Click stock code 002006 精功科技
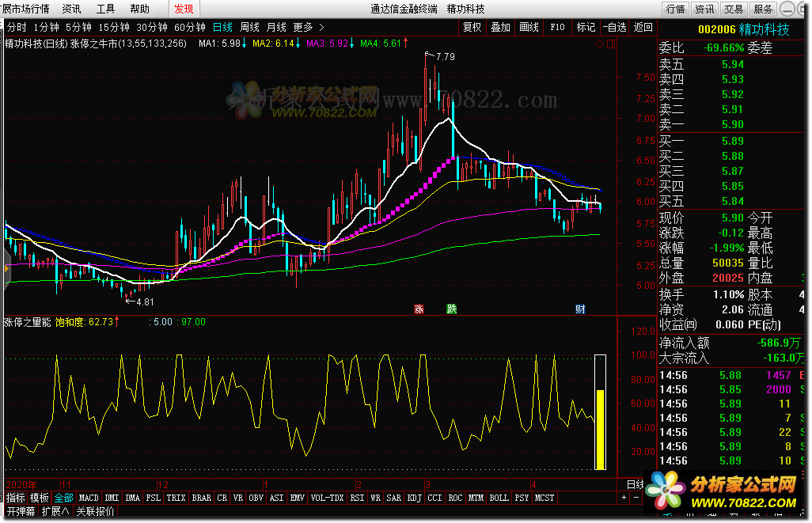This screenshot has width=812, height=523. pos(744,29)
